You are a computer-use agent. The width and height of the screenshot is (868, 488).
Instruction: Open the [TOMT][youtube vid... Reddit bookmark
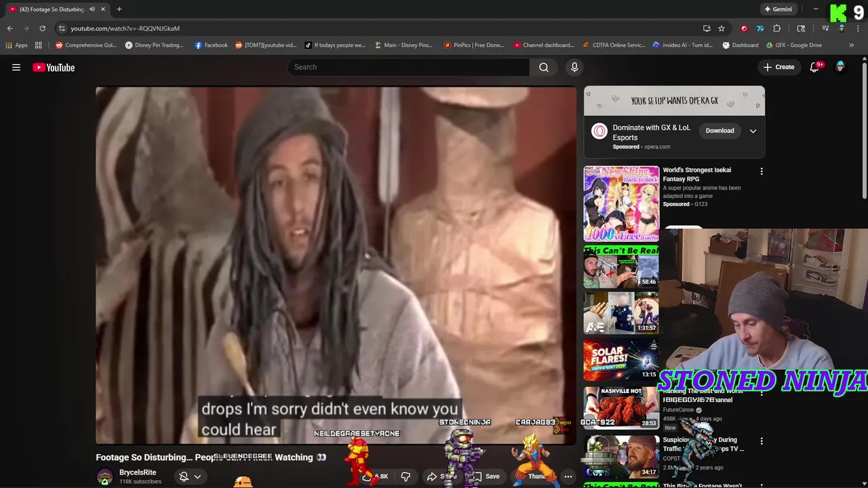coord(266,45)
